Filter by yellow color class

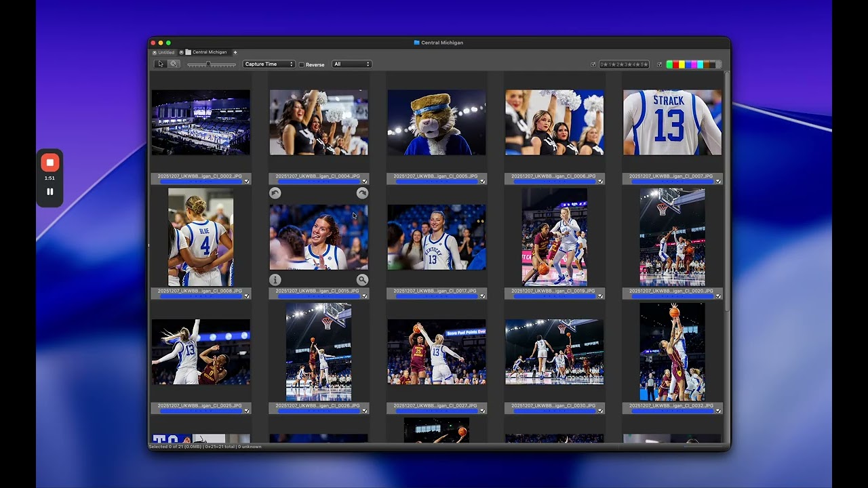(682, 64)
